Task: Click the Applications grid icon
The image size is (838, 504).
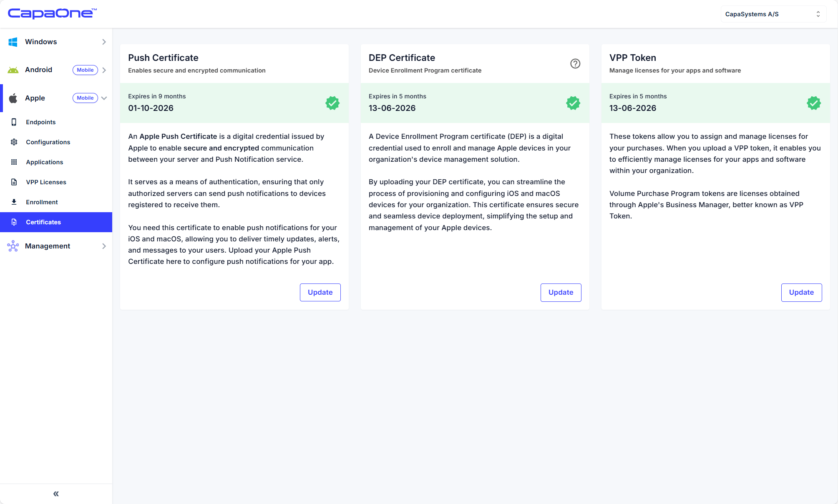Action: click(14, 162)
